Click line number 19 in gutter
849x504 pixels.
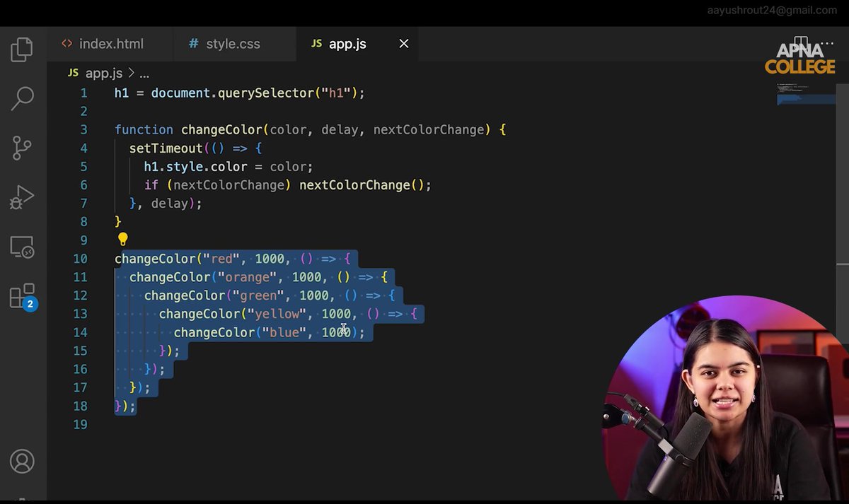(80, 424)
